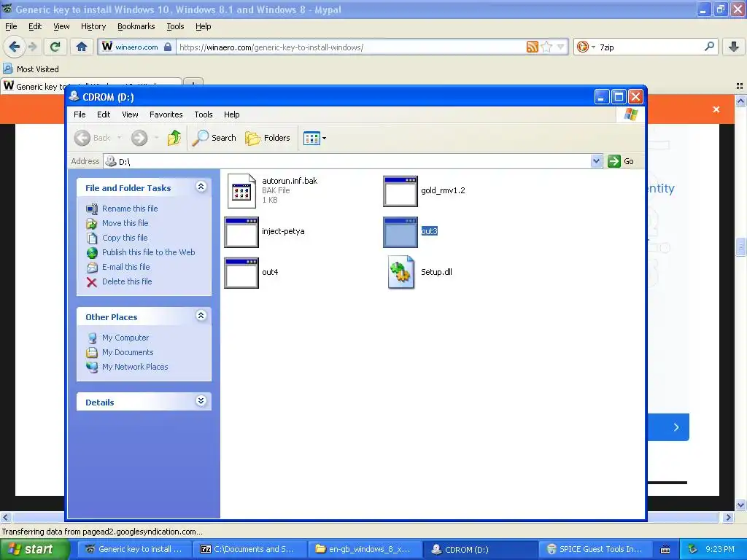This screenshot has height=560, width=747.
Task: Click the browser page vertical scrollbar thumb
Action: (740, 247)
